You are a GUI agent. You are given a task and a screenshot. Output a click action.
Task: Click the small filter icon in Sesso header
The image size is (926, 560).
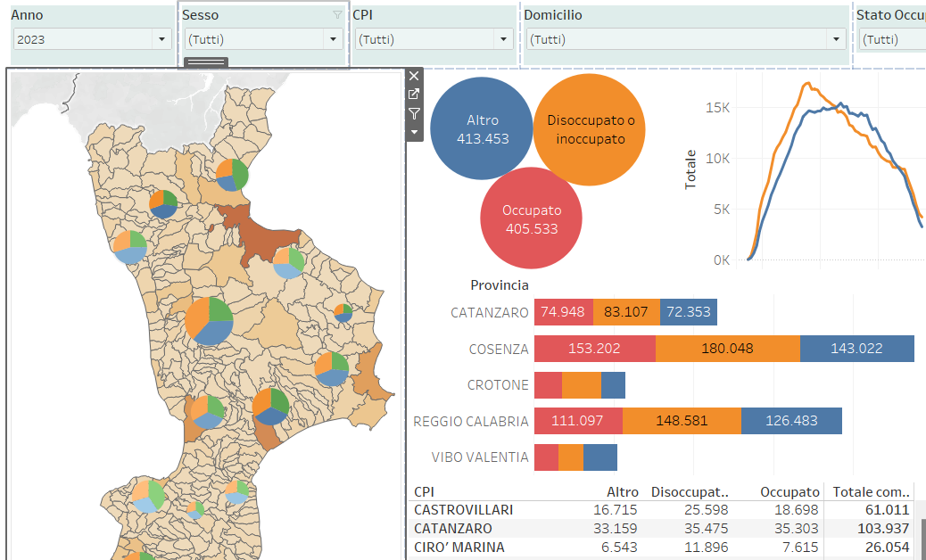coord(337,15)
